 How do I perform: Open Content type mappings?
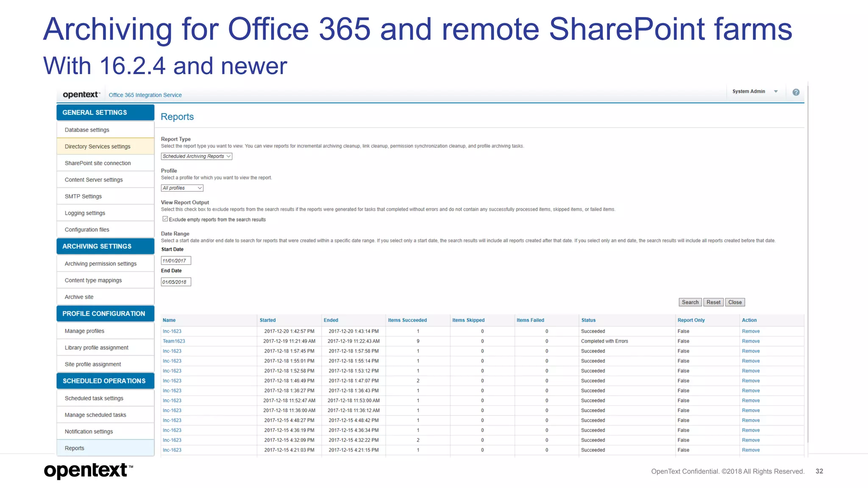click(106, 280)
